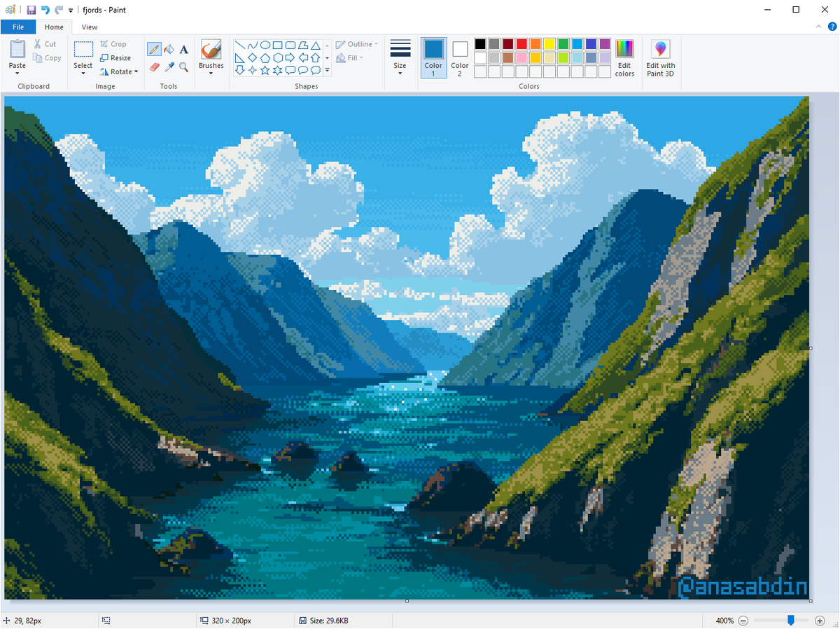The width and height of the screenshot is (840, 629).
Task: Select the Pencil tool
Action: [154, 49]
